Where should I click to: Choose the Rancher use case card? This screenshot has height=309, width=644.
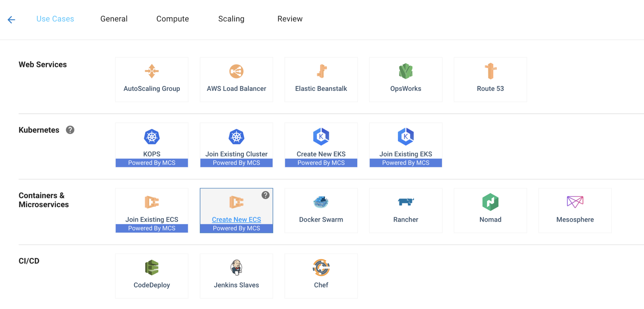(x=406, y=210)
